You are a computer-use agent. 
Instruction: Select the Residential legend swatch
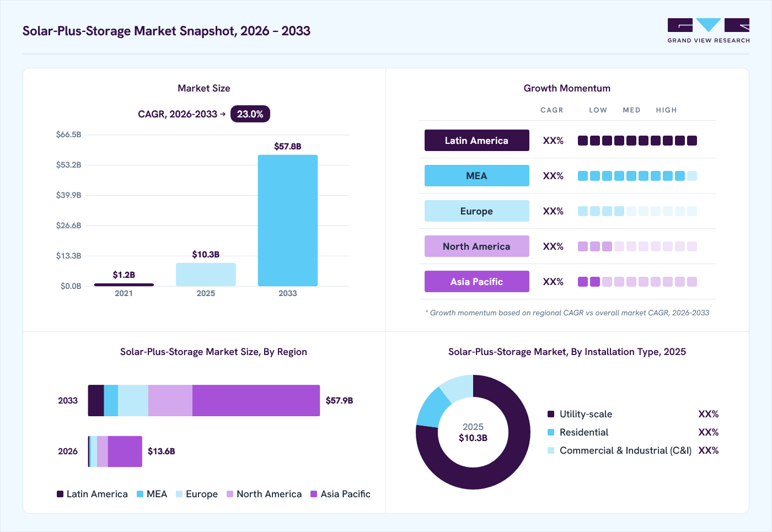(551, 432)
